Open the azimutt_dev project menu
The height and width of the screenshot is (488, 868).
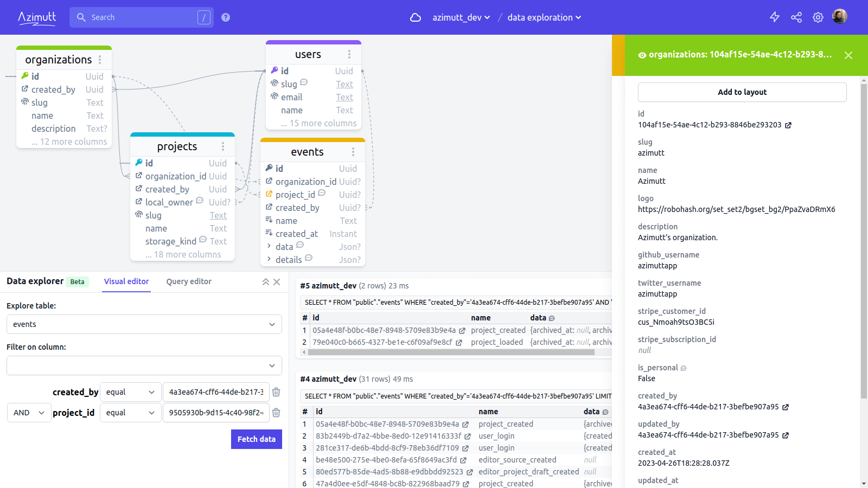coord(461,17)
